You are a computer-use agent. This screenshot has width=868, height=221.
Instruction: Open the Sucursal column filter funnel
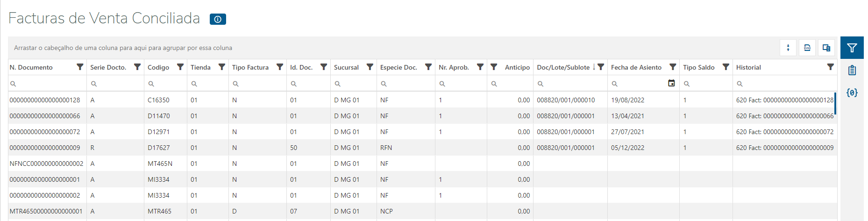coord(370,67)
